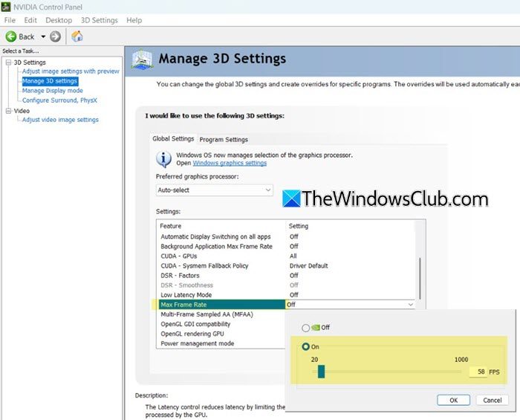Image resolution: width=520 pixels, height=420 pixels.
Task: Click the NVIDIA Control Panel title icon
Action: pyautogui.click(x=6, y=7)
